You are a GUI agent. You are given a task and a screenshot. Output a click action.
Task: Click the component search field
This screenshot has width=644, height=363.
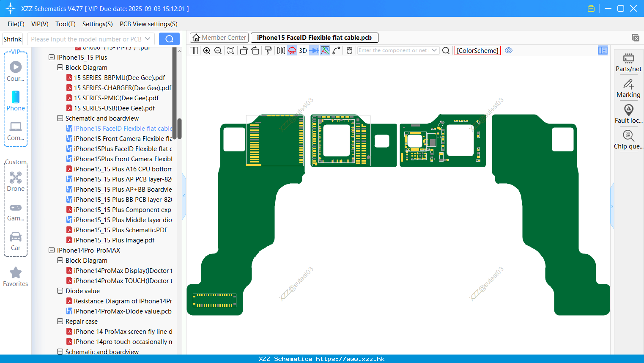[x=394, y=50]
